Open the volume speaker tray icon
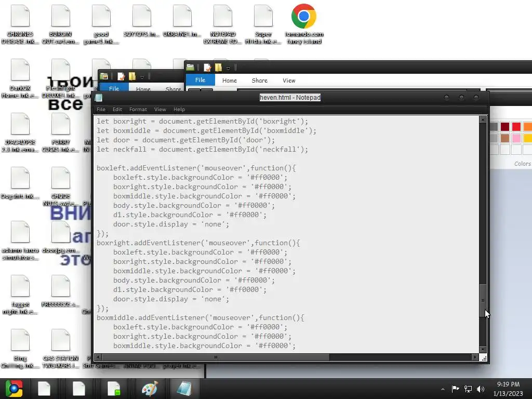Screen dimensions: 532x399 pyautogui.click(x=481, y=389)
